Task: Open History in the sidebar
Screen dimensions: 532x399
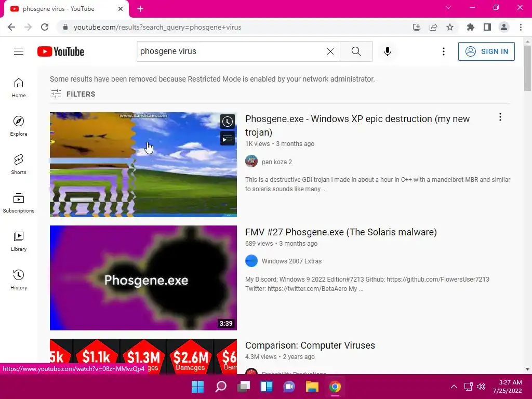Action: pyautogui.click(x=19, y=280)
